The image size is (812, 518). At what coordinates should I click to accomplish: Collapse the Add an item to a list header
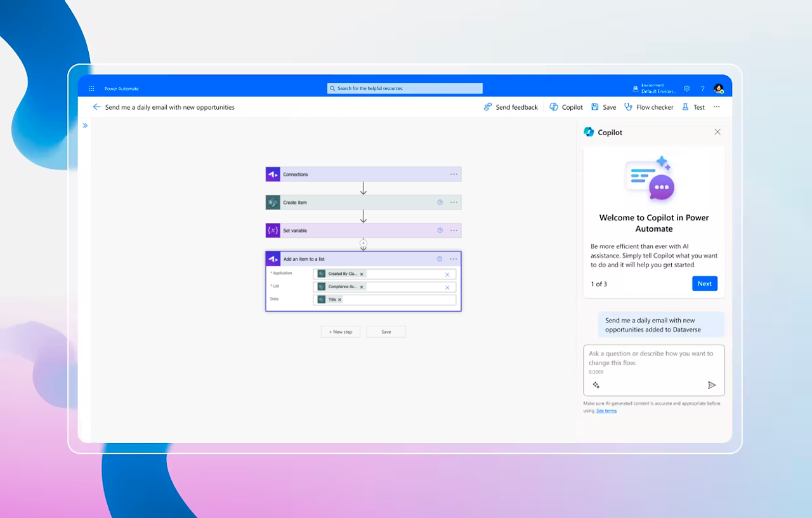tap(363, 259)
